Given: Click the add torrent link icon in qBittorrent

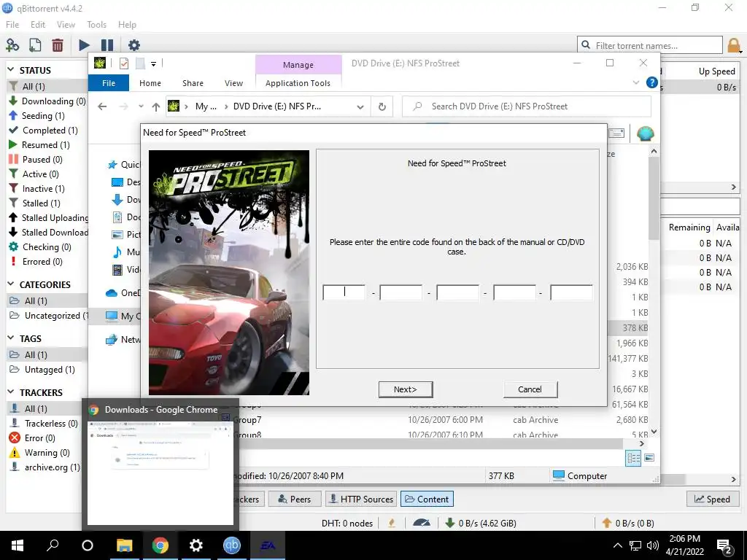Looking at the screenshot, I should coord(12,45).
